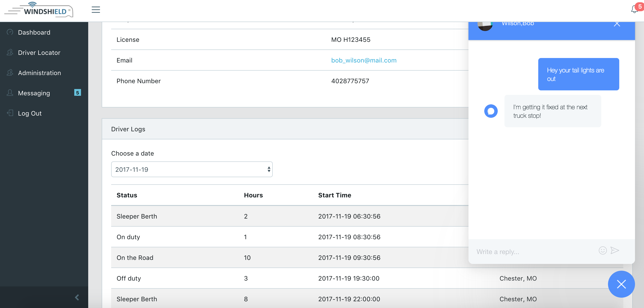Viewport: 644px width, 308px height.
Task: Click the hamburger menu icon
Action: pyautogui.click(x=96, y=10)
